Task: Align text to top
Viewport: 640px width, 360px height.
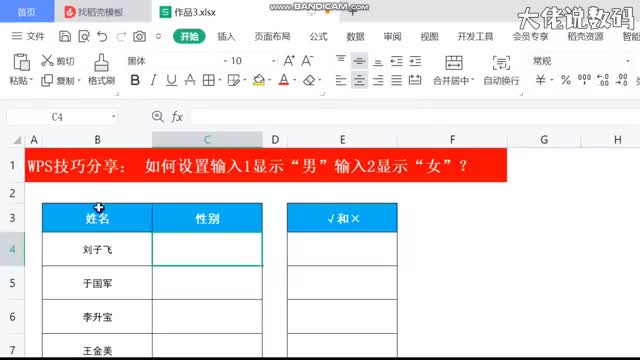Action: pyautogui.click(x=341, y=60)
